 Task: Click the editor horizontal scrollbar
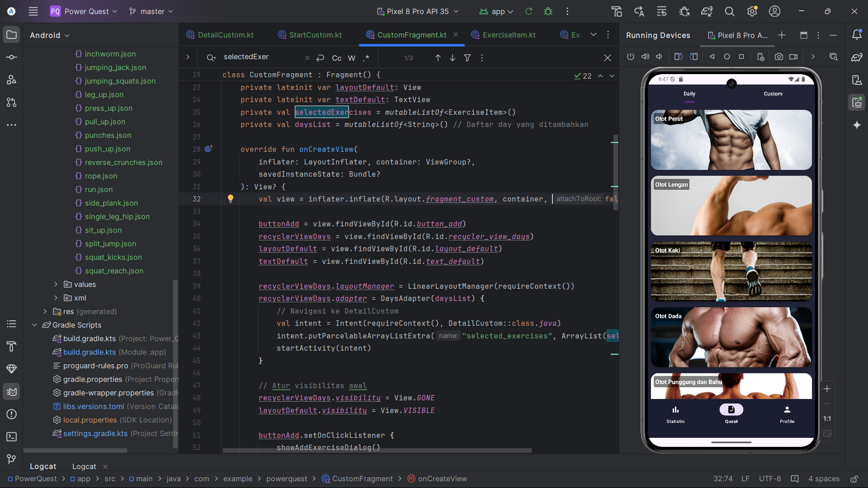pyautogui.click(x=377, y=450)
